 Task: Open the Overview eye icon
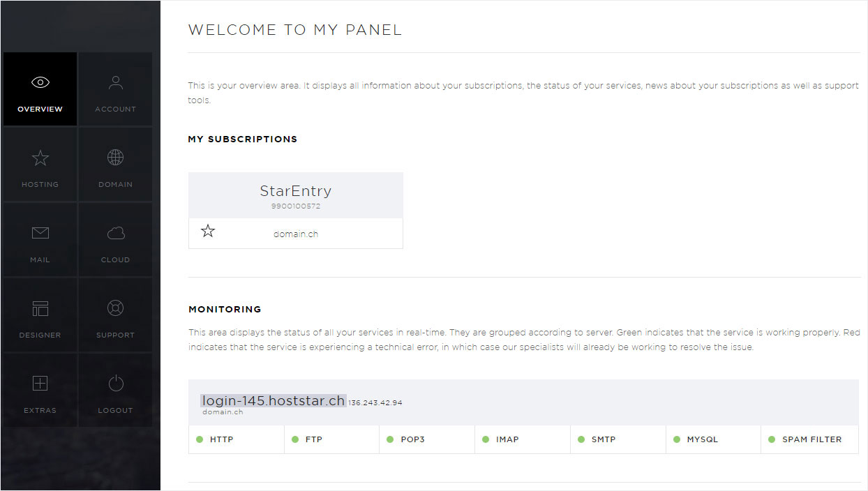tap(40, 83)
